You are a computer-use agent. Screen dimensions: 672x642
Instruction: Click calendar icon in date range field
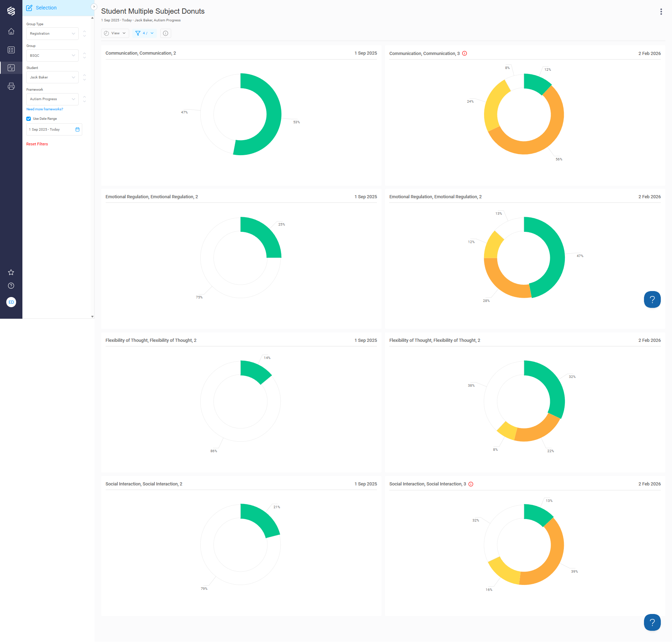(x=77, y=130)
